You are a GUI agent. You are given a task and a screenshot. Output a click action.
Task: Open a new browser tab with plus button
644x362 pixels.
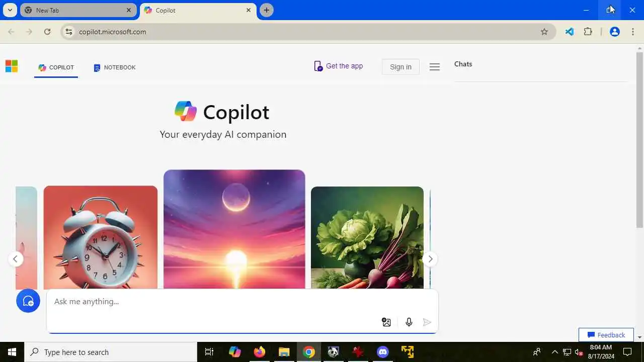point(267,10)
